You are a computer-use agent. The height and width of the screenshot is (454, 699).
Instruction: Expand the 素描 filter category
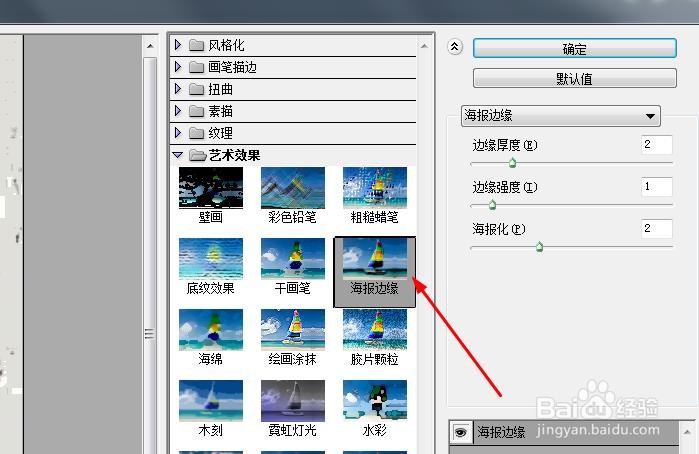(x=178, y=111)
